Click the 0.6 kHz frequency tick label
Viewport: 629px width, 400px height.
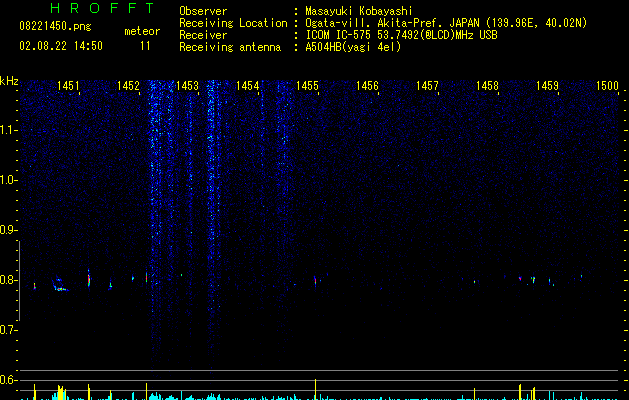pos(7,380)
